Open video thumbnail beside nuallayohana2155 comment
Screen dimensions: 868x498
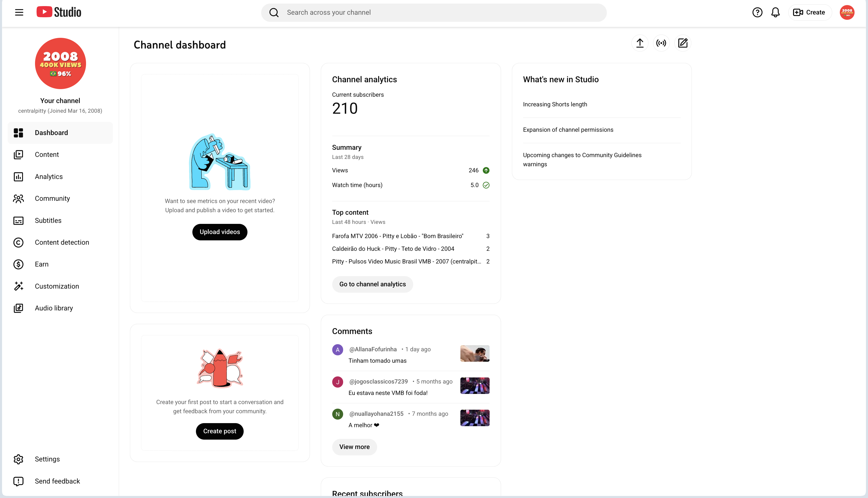point(475,418)
